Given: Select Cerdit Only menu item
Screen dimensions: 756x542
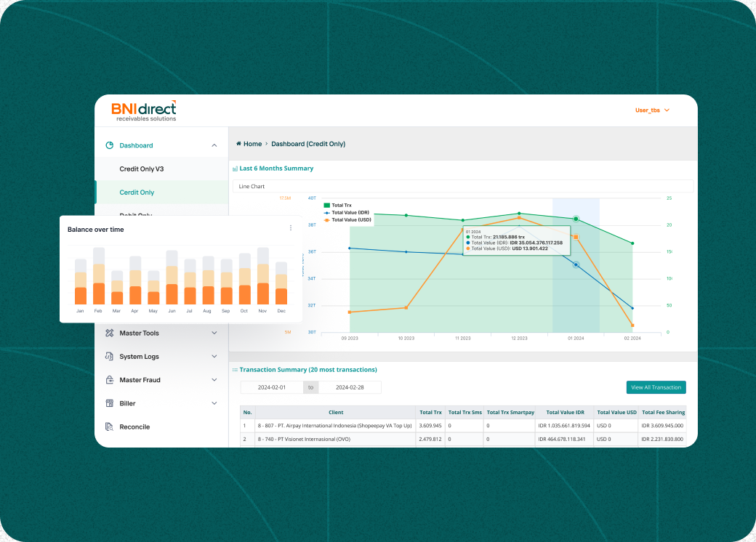Looking at the screenshot, I should pos(137,193).
